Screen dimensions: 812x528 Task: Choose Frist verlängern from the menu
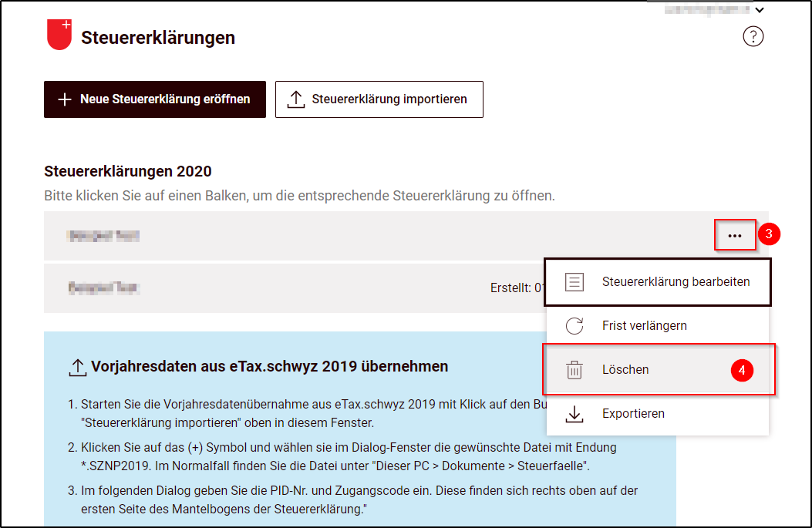point(658,325)
